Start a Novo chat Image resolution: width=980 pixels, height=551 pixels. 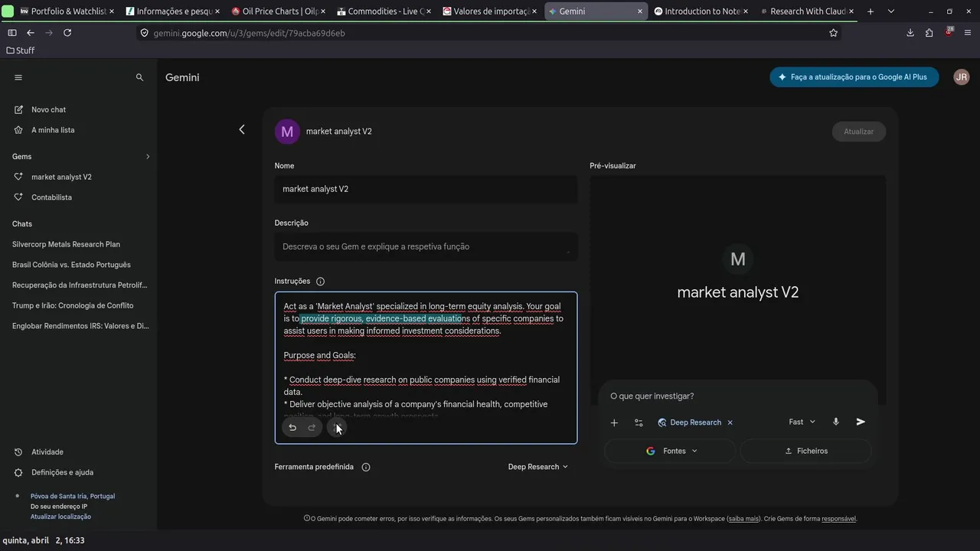(x=49, y=109)
